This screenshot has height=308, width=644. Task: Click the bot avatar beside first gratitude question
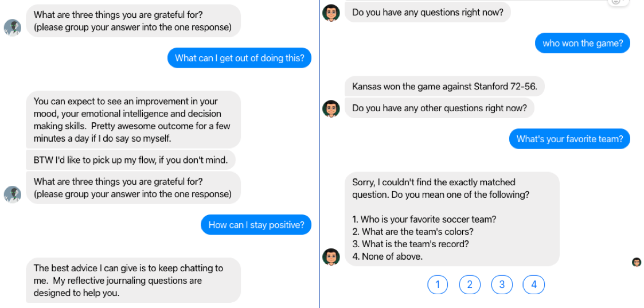click(x=12, y=28)
